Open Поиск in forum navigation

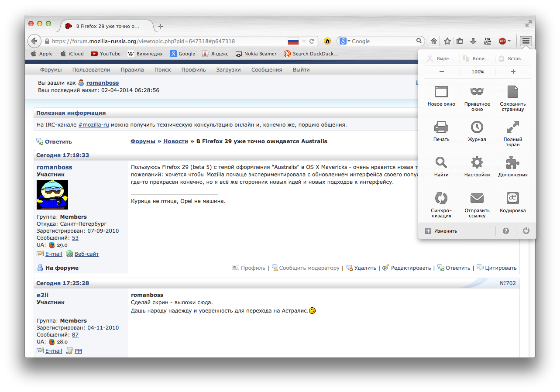tap(163, 70)
